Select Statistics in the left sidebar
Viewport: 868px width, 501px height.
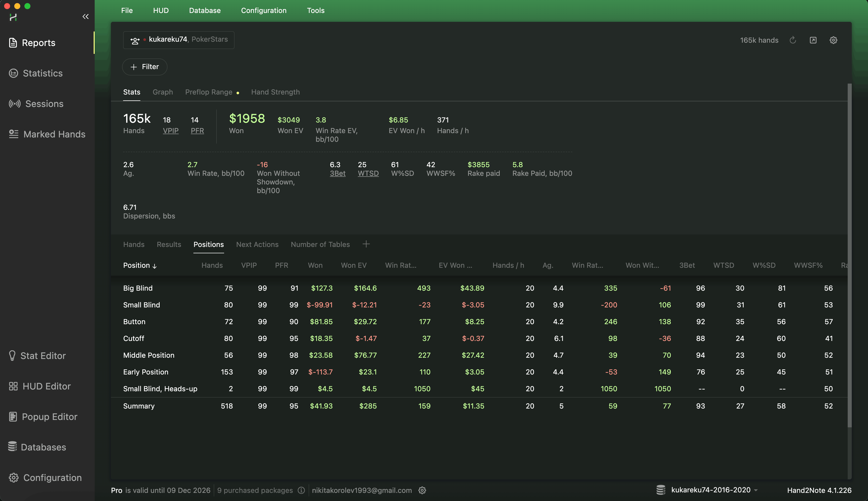pyautogui.click(x=42, y=73)
